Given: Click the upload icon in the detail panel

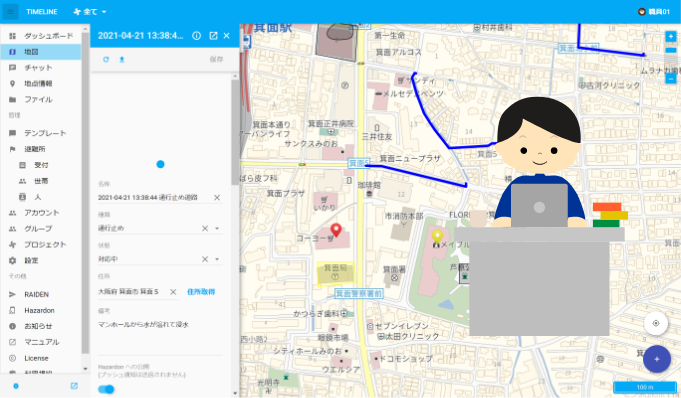Looking at the screenshot, I should [122, 60].
